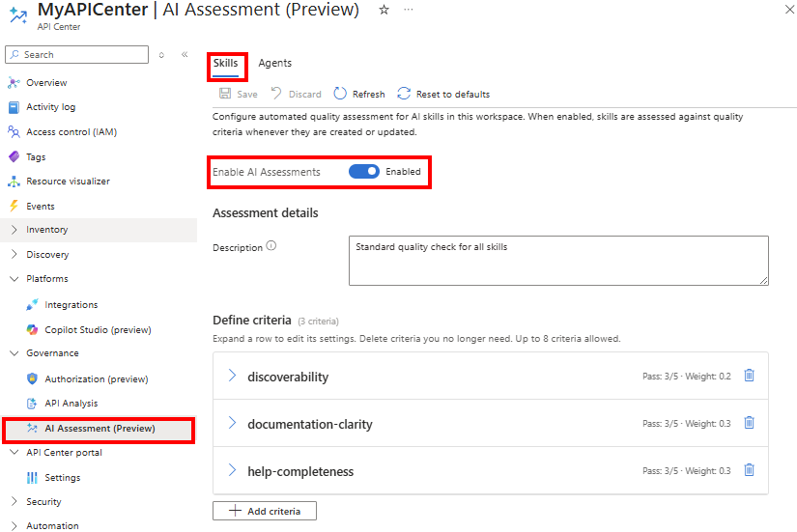Collapse the Governance section
Image resolution: width=797 pixels, height=532 pixels.
point(14,352)
